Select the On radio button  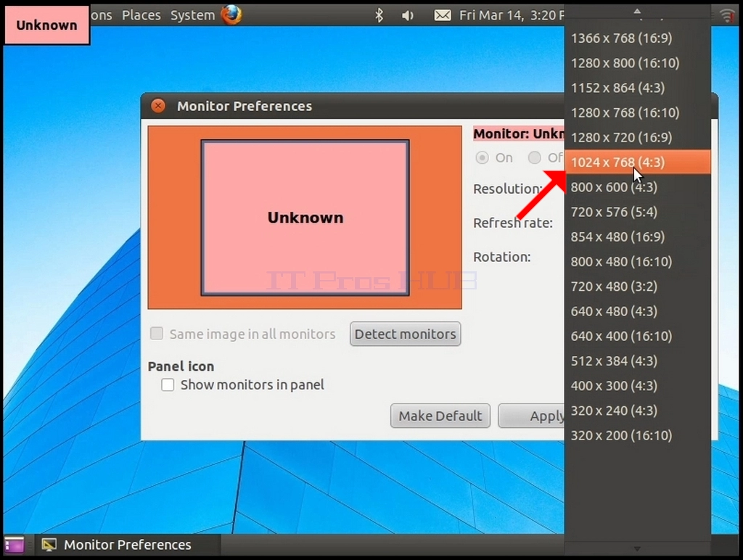482,157
